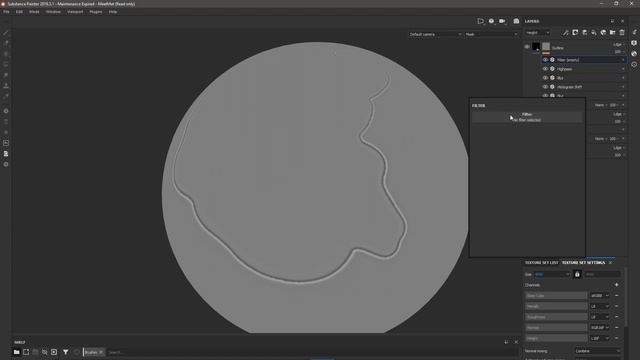Remove the Highpass effect with its X

click(x=623, y=69)
